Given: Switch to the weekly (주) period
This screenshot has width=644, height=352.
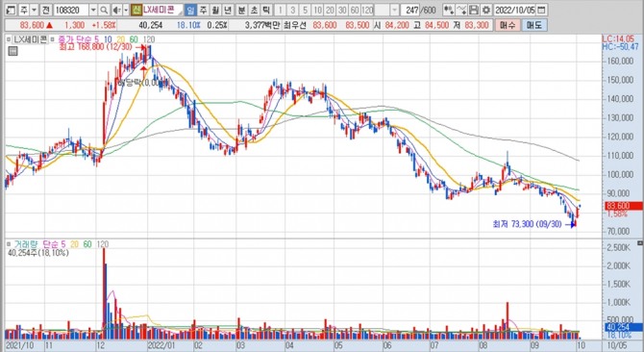Looking at the screenshot, I should (203, 10).
